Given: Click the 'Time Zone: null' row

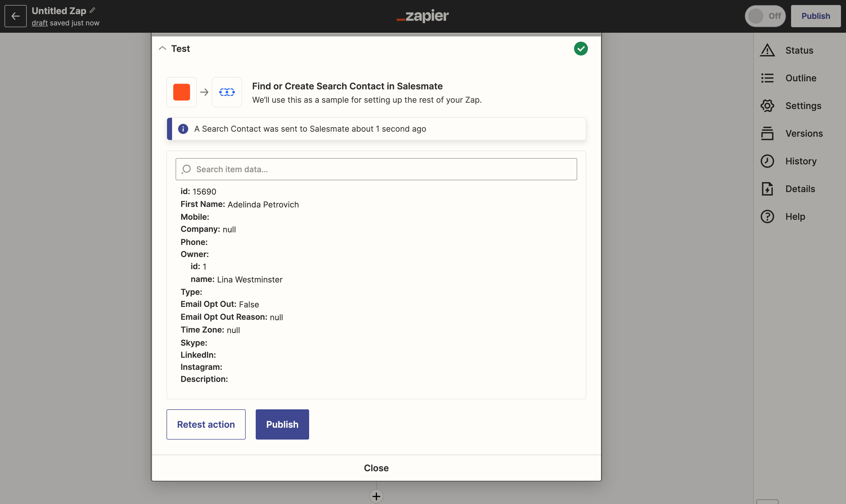Looking at the screenshot, I should 210,330.
